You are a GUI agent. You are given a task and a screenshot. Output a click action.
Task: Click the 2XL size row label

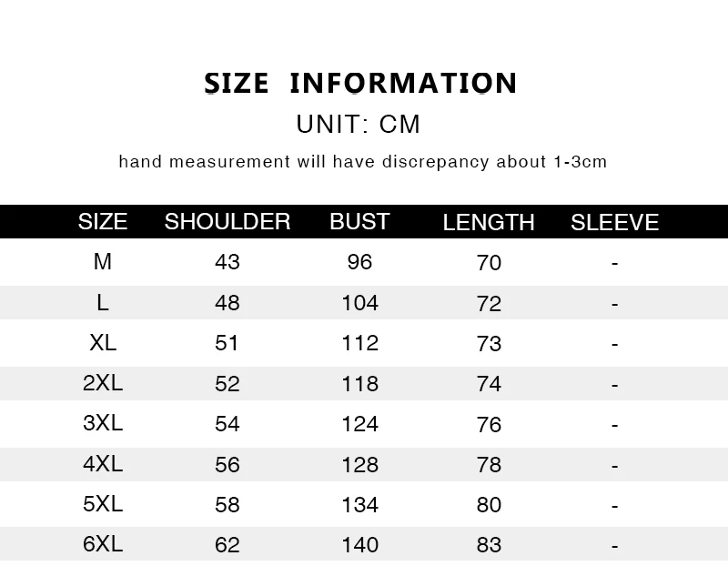[103, 383]
